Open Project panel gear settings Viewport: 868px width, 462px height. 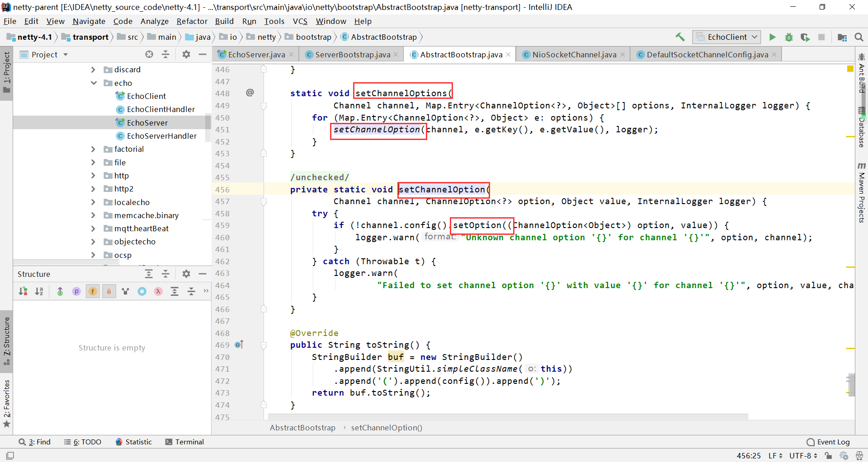click(186, 55)
